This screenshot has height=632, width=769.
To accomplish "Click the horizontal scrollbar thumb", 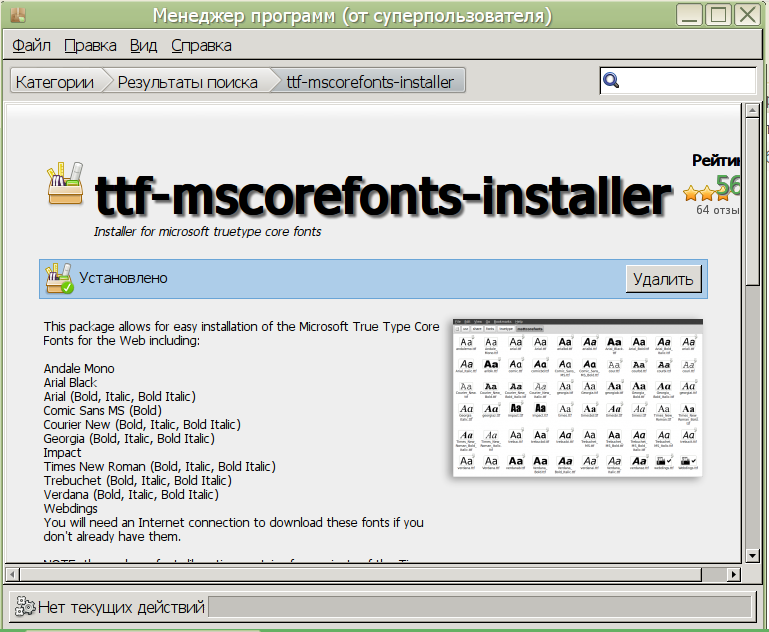I will point(360,574).
